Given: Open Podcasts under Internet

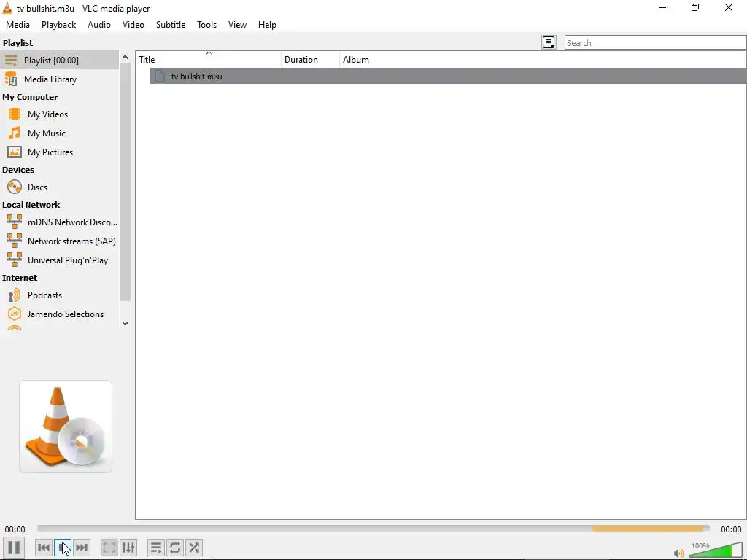Looking at the screenshot, I should coord(59,295).
